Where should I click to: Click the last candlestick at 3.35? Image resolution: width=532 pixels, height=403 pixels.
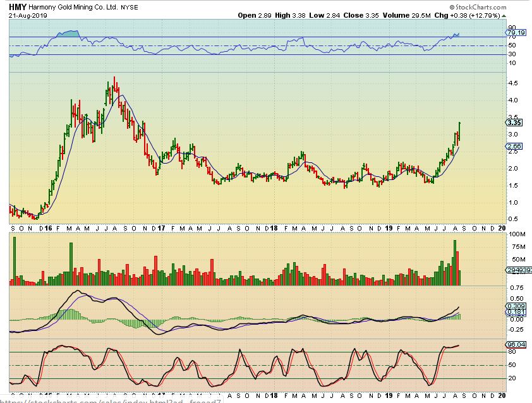pyautogui.click(x=459, y=131)
